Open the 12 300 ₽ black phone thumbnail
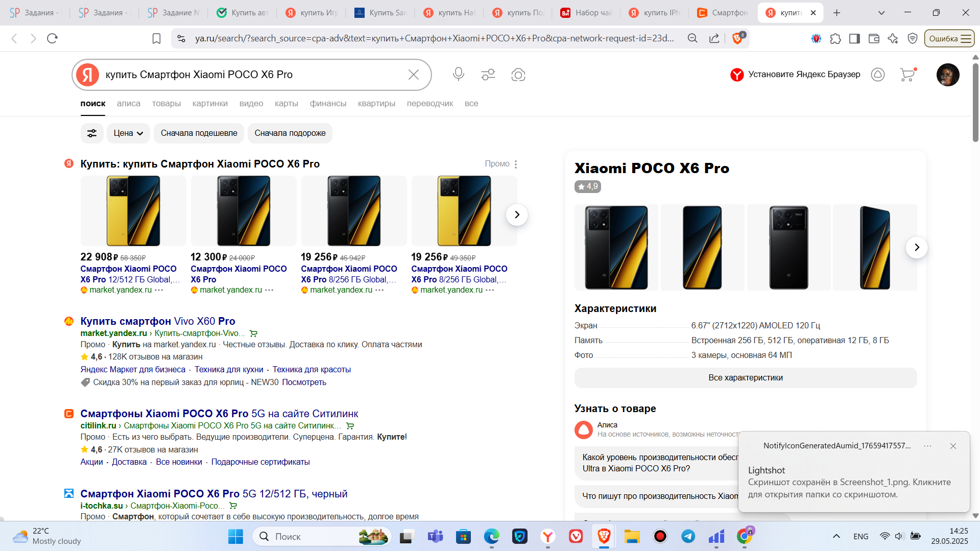 pyautogui.click(x=243, y=211)
